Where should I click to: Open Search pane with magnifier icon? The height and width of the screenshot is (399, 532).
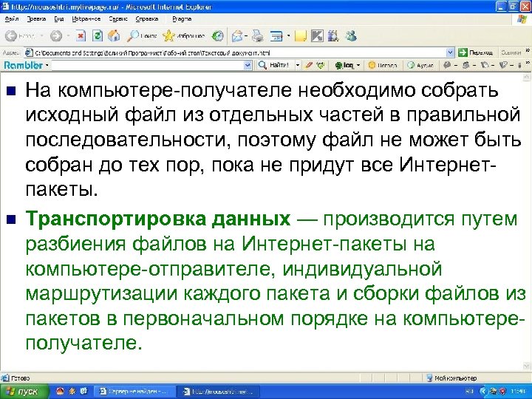pyautogui.click(x=141, y=35)
